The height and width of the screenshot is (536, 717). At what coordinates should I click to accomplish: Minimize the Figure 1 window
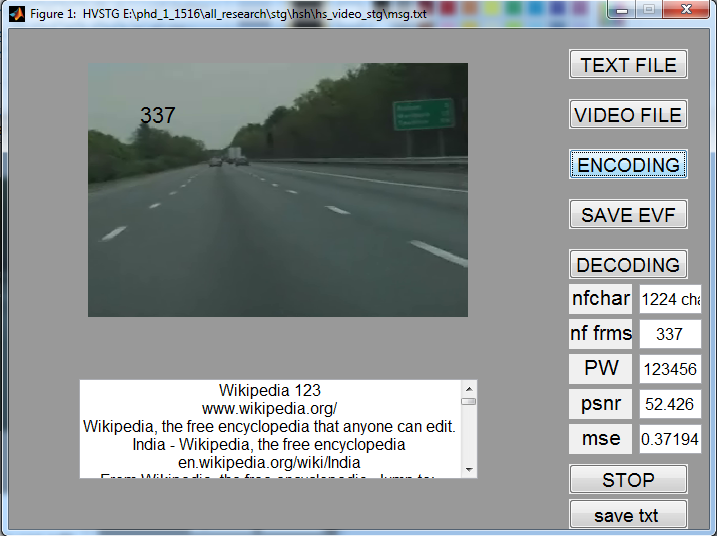pos(622,10)
